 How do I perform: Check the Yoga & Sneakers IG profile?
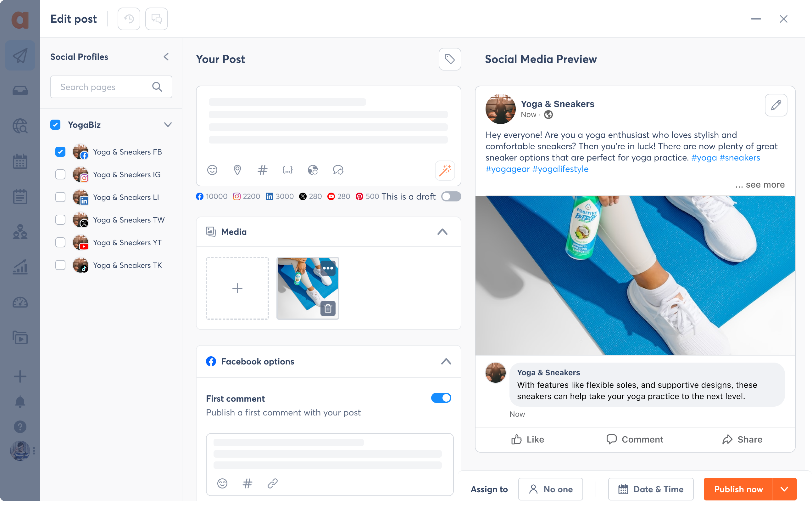(x=61, y=174)
